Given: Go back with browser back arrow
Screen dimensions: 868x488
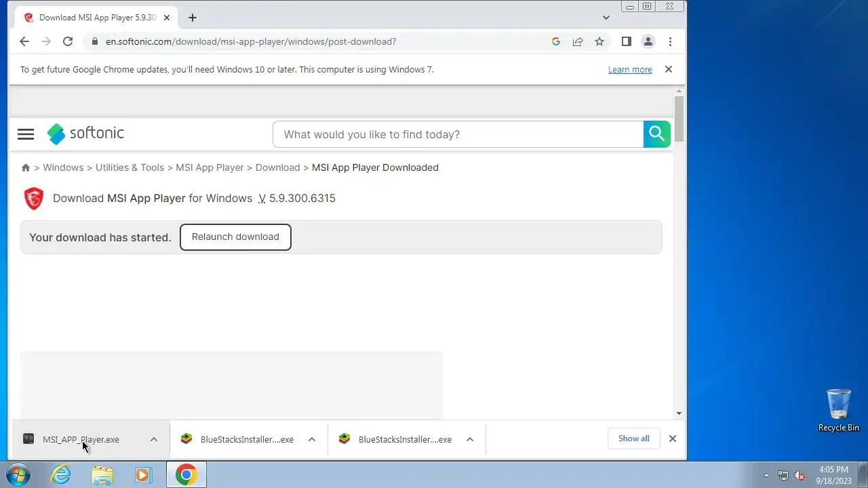Looking at the screenshot, I should click(x=24, y=41).
